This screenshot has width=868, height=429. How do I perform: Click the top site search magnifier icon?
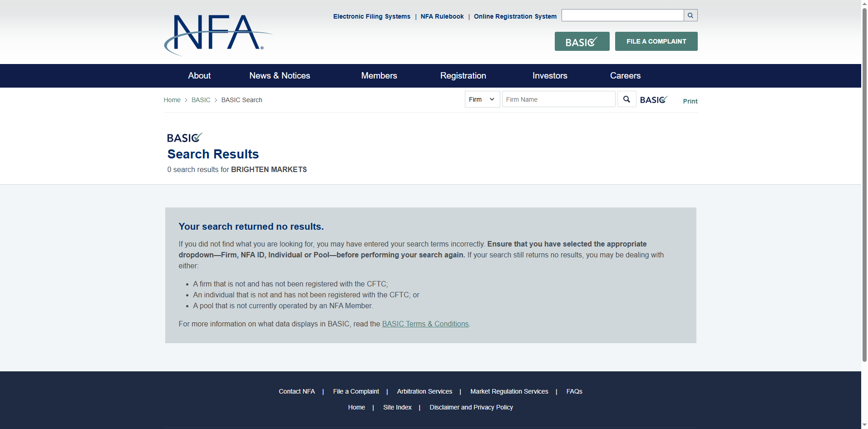(690, 15)
